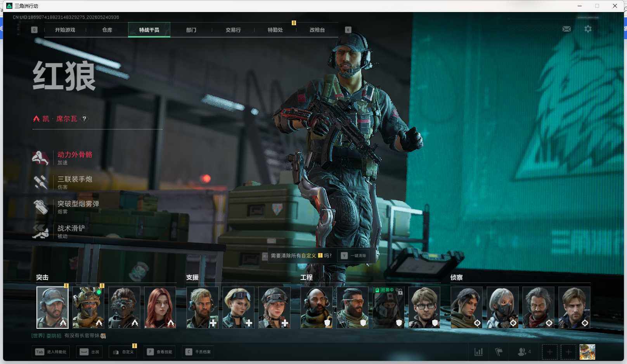Select the first engineer operator with headphones
The height and width of the screenshot is (364, 627).
point(317,307)
